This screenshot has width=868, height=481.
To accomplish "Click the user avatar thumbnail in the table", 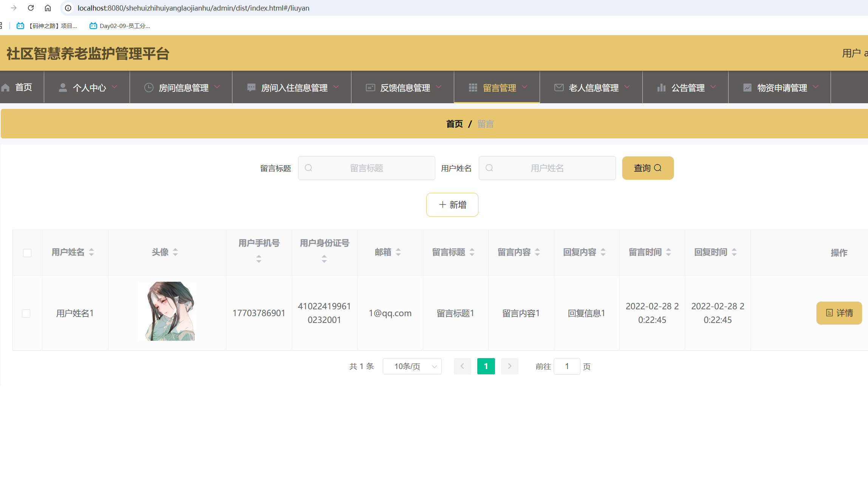I will 167,311.
